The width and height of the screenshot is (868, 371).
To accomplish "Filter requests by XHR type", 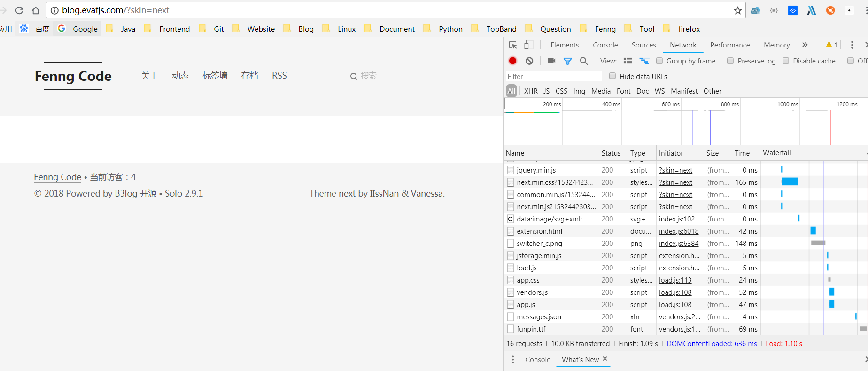I will [531, 91].
